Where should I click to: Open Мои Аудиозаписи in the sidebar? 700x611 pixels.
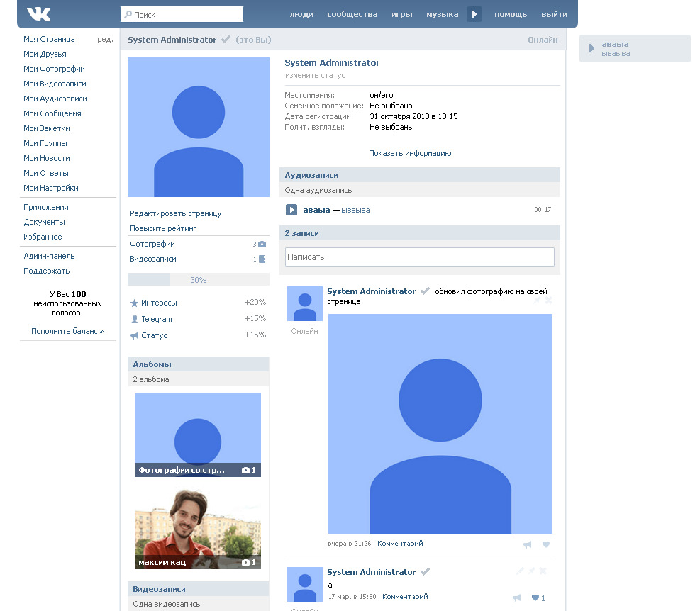[55, 99]
